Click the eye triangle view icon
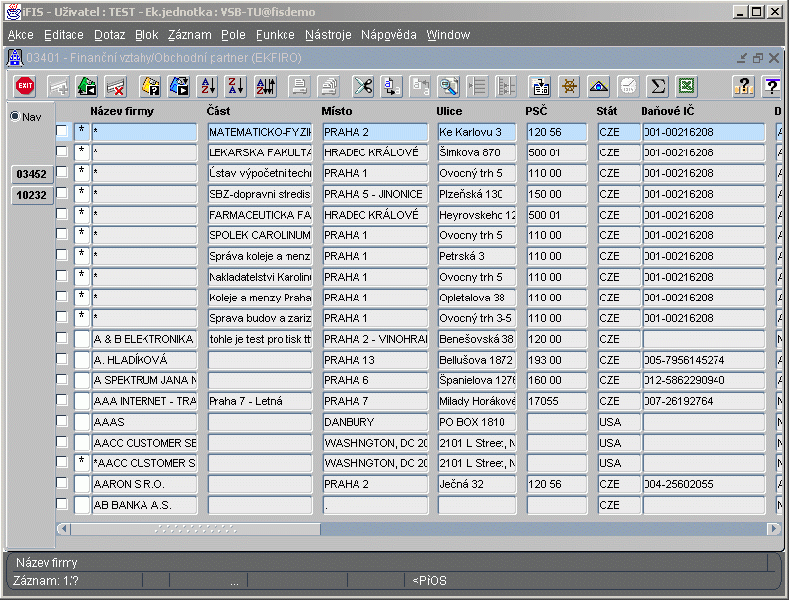Screen dimensions: 789x600 [x=598, y=86]
